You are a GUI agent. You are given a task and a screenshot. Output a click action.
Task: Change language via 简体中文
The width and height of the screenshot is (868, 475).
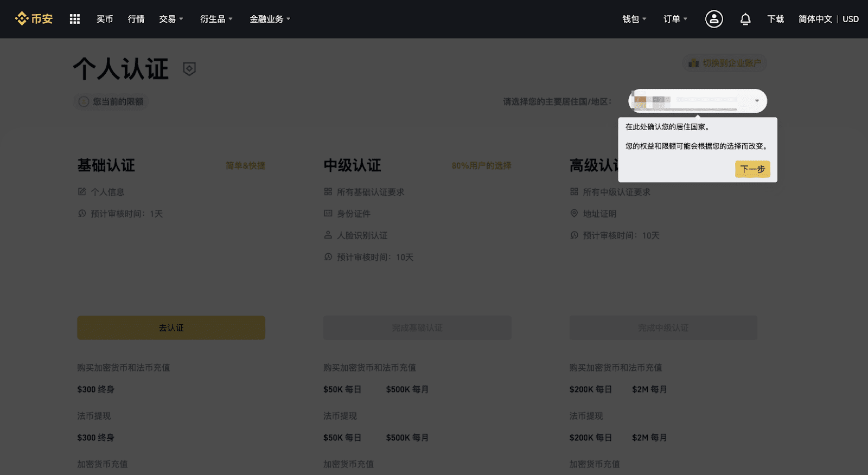tap(815, 19)
